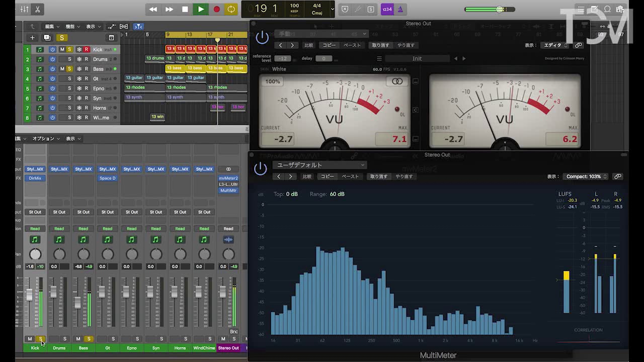
Task: Open the オプション menu in mixer
Action: 45,139
